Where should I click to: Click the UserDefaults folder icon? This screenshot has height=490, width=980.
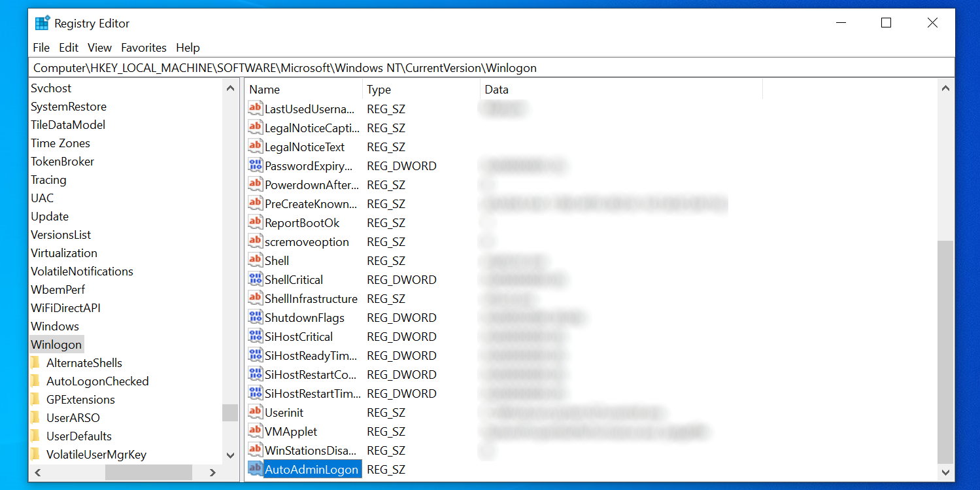point(35,436)
